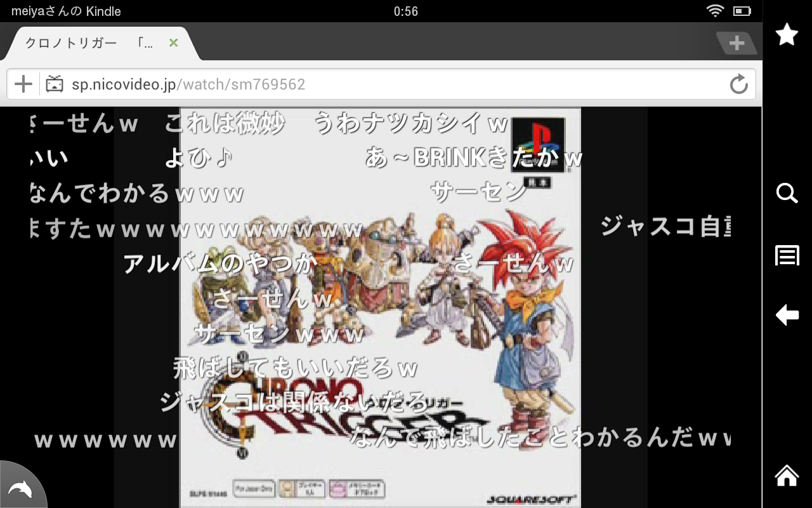The height and width of the screenshot is (508, 812).
Task: Tap the comment なんで飛ばしたことわかるんだww
Action: (540, 438)
